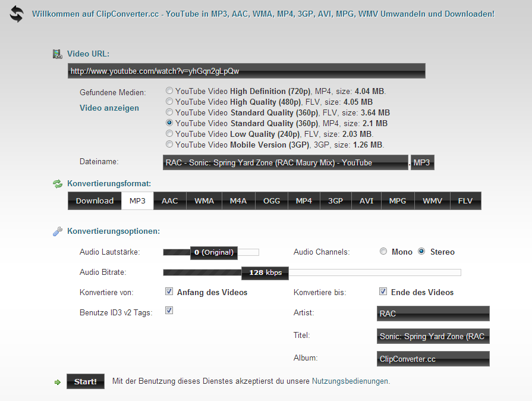
Task: Open the Nutzungsbedienungen link
Action: [350, 381]
